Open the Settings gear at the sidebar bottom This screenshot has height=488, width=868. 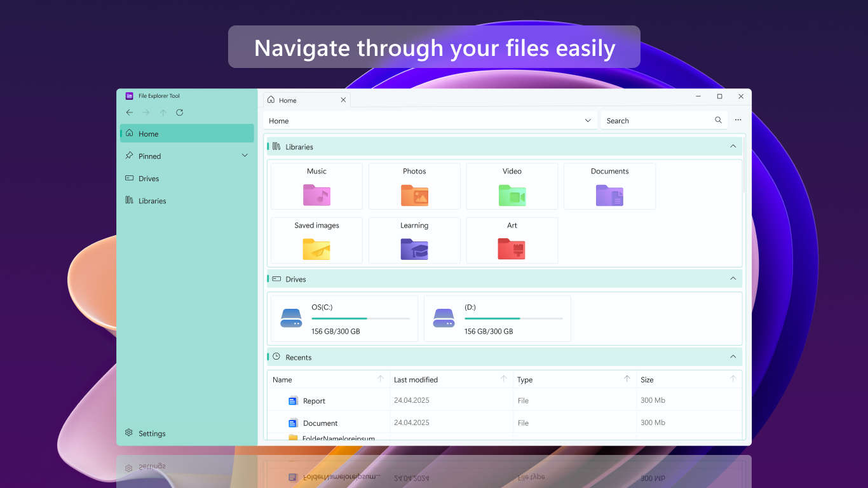[128, 433]
